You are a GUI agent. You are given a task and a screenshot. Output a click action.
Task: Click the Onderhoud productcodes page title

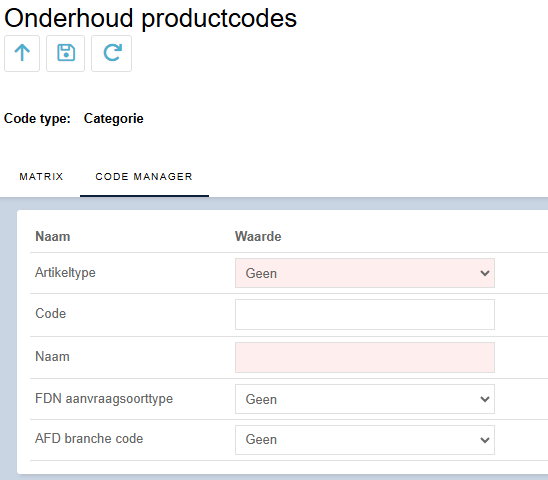click(x=150, y=18)
